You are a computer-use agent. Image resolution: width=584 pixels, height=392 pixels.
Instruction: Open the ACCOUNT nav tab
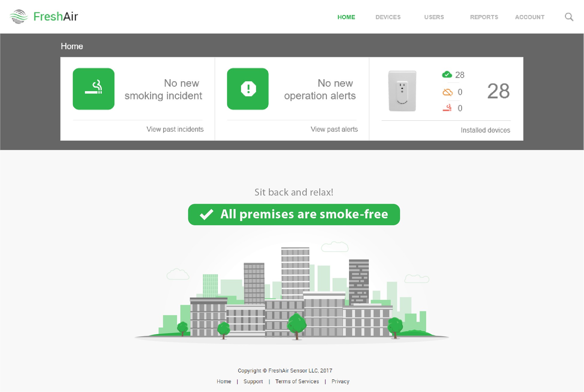coord(529,17)
